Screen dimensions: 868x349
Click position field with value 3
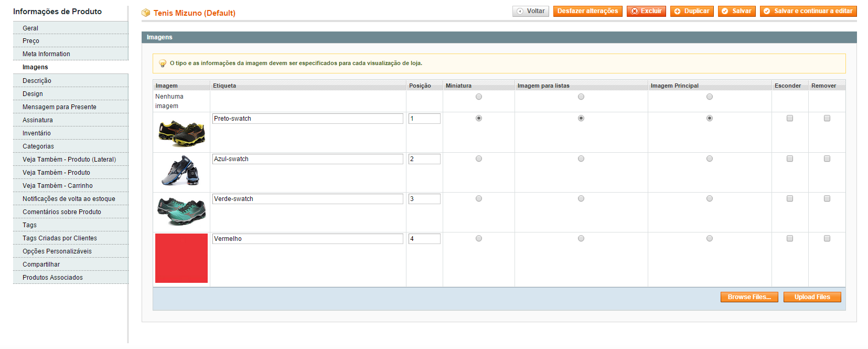(x=424, y=199)
